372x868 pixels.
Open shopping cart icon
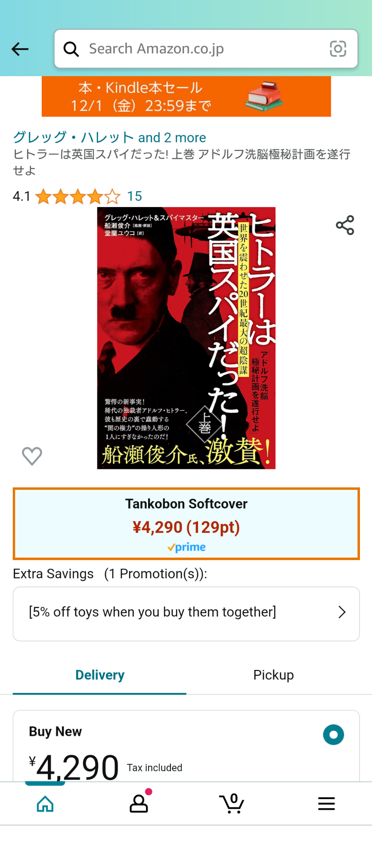coord(232,803)
